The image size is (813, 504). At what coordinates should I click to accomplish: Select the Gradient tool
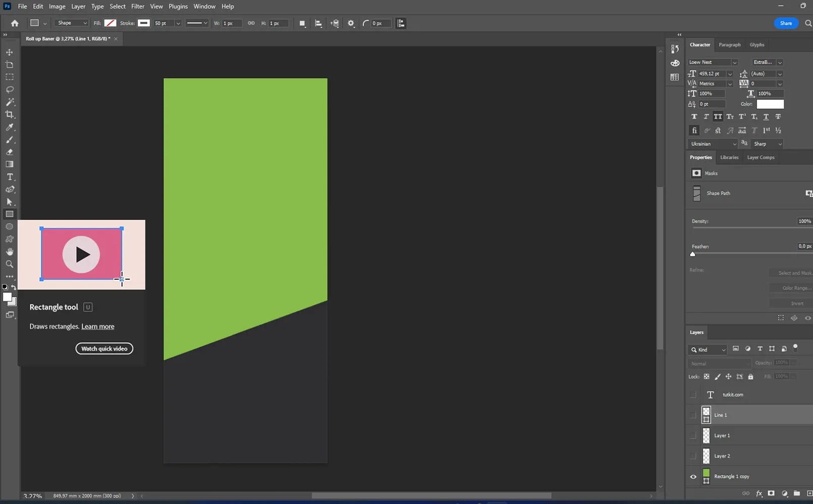click(10, 164)
